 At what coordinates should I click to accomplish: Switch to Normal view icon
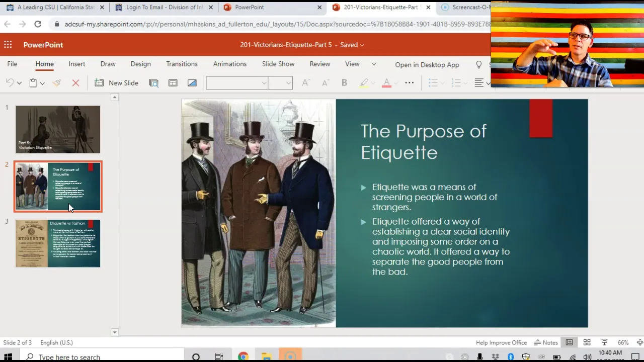coord(569,342)
